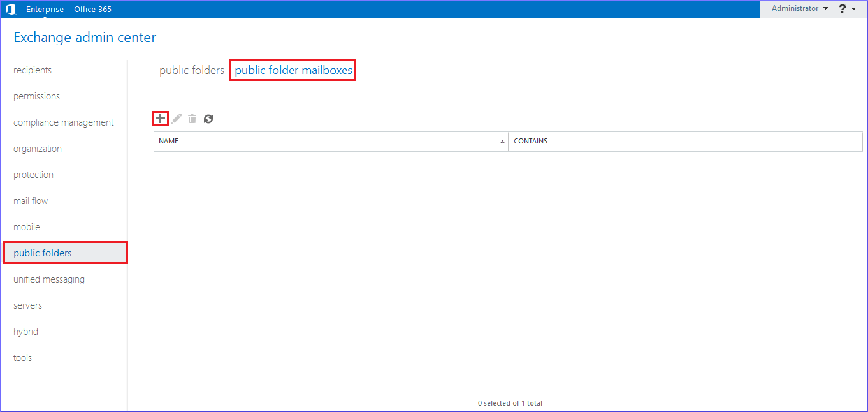Open compliance management section
Screen dimensions: 868x412
pos(64,122)
